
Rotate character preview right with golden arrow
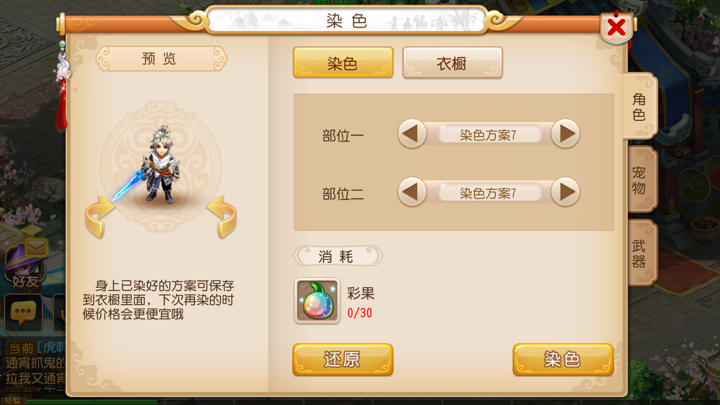(222, 217)
